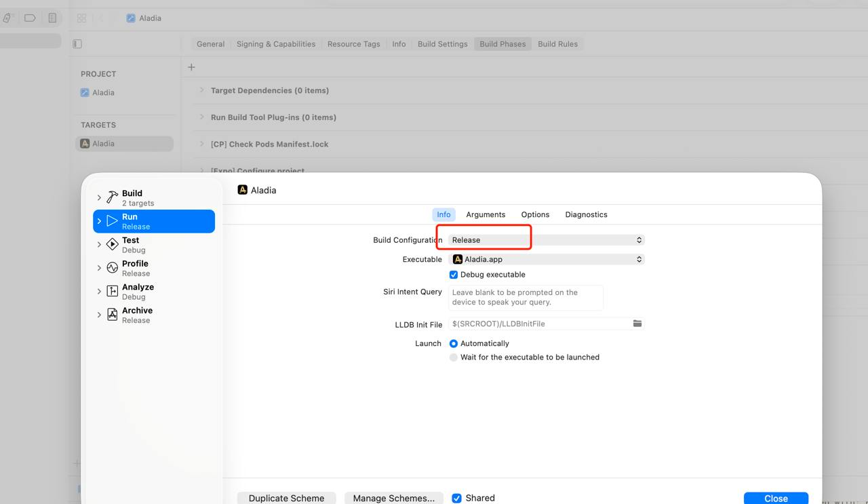Click the back arrow beside the Aladia tab

[x=101, y=18]
